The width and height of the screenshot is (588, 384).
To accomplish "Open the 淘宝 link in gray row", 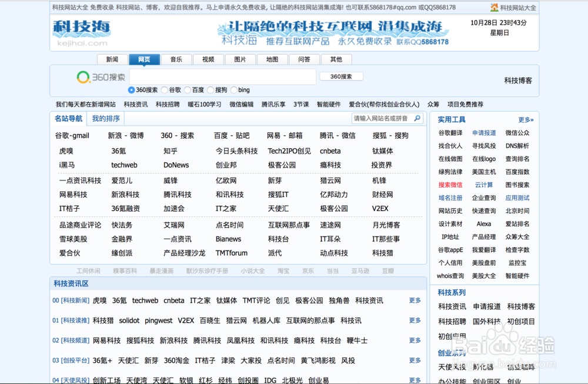I will tap(283, 271).
